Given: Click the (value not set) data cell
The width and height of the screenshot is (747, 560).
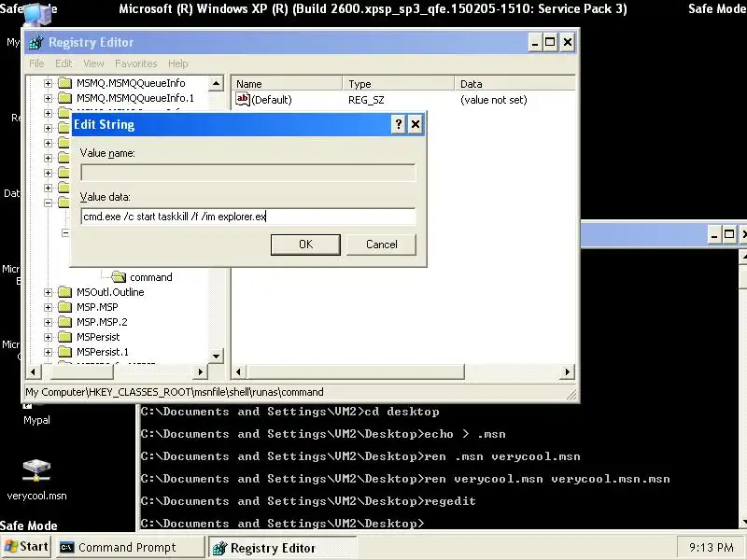Looking at the screenshot, I should 494,100.
